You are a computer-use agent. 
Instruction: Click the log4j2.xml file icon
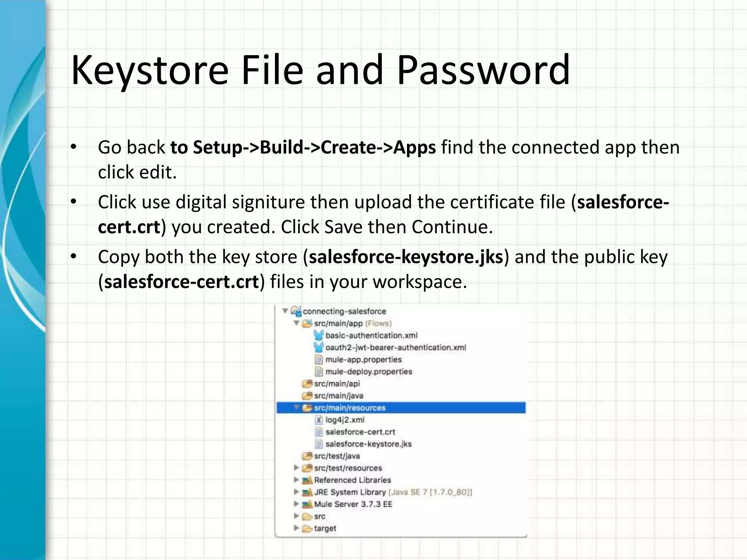[x=319, y=420]
